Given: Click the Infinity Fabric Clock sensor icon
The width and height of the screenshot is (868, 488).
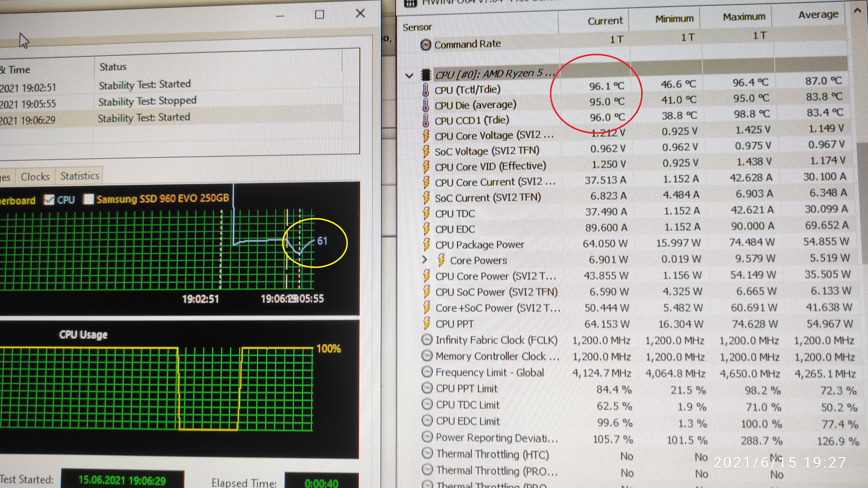Looking at the screenshot, I should point(427,340).
